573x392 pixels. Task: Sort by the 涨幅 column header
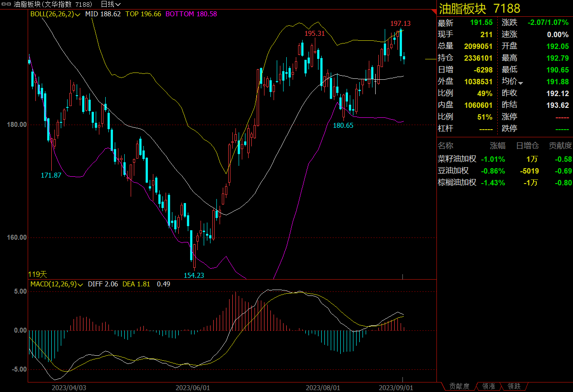(x=498, y=146)
